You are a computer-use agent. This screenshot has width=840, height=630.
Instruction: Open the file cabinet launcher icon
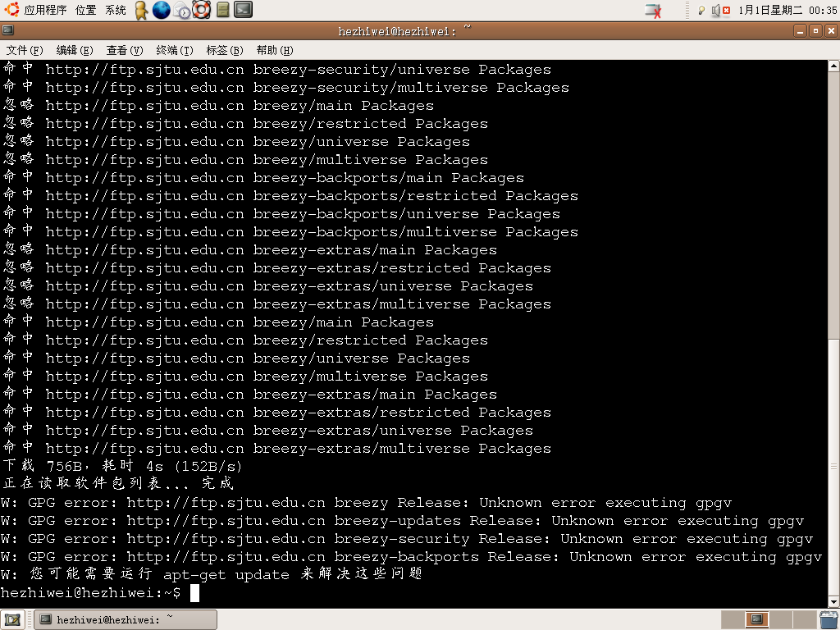pos(223,10)
